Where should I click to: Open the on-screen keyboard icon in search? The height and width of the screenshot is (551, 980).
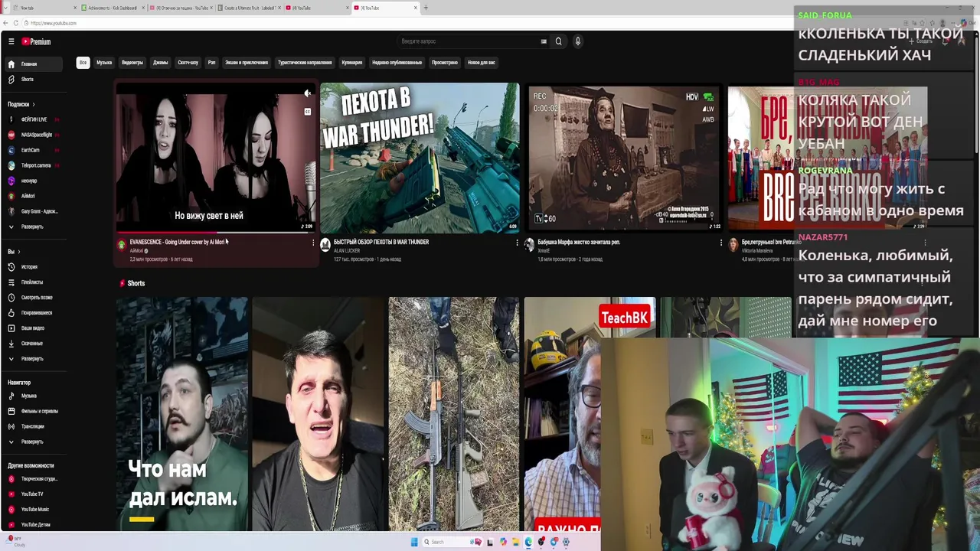coord(544,41)
